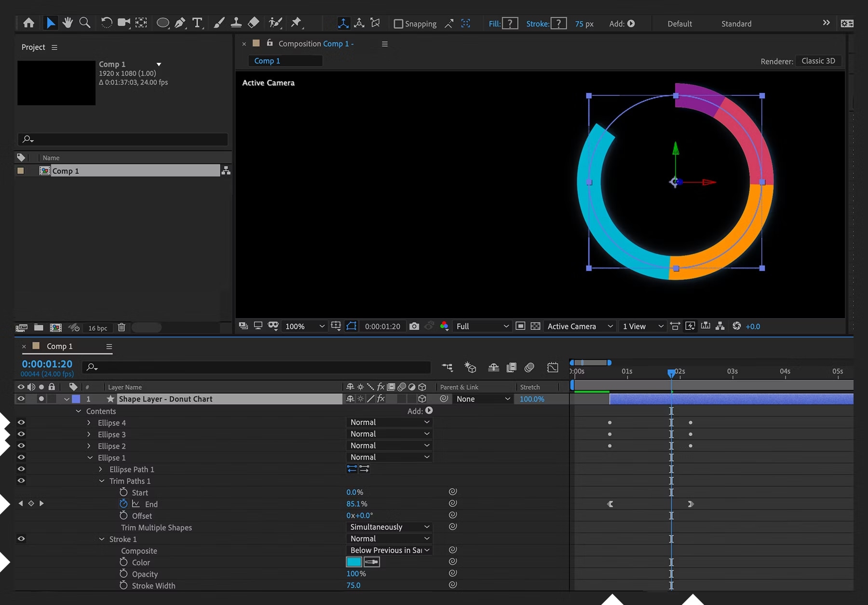Image resolution: width=868 pixels, height=605 pixels.
Task: Click the Classic 3D renderer button
Action: (818, 61)
